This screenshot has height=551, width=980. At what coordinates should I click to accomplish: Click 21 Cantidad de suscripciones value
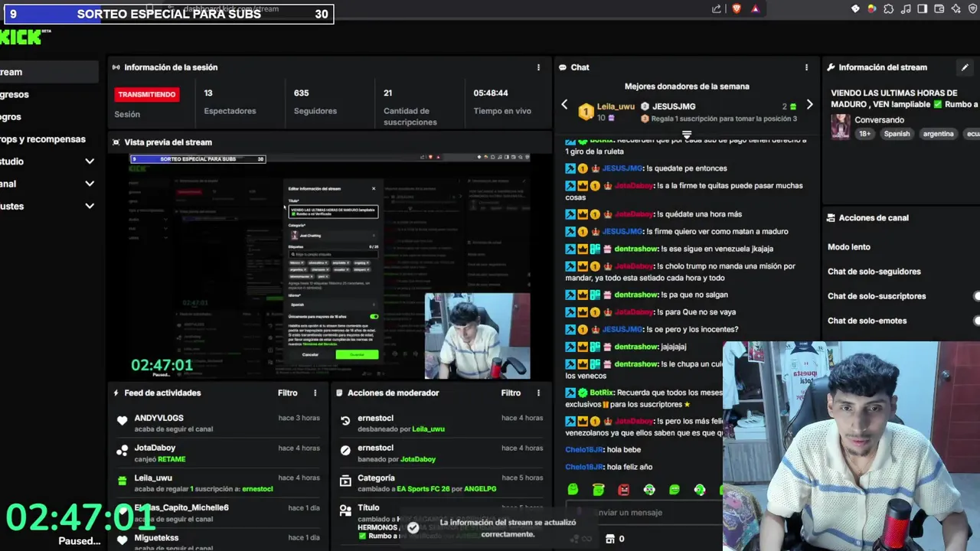pyautogui.click(x=388, y=93)
